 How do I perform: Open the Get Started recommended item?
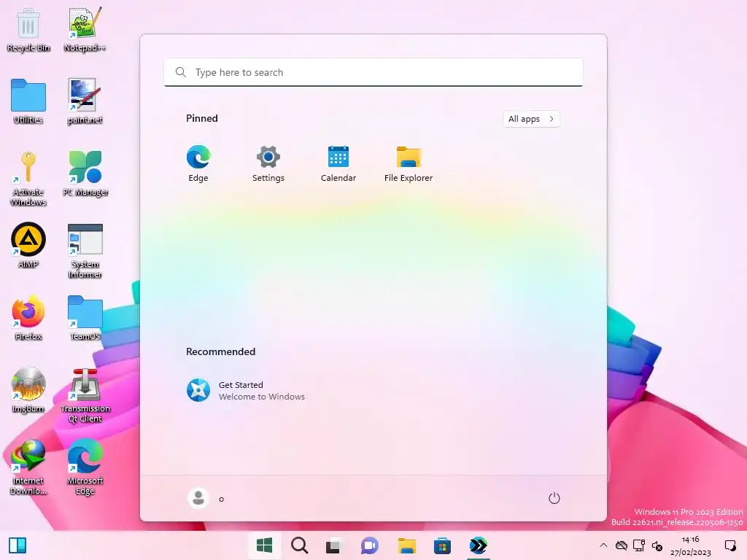pyautogui.click(x=245, y=390)
